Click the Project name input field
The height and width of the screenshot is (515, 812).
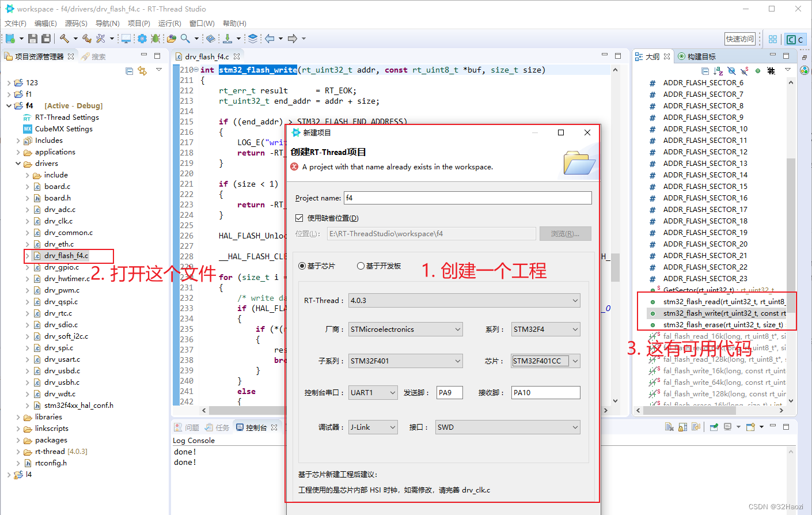[x=467, y=198]
